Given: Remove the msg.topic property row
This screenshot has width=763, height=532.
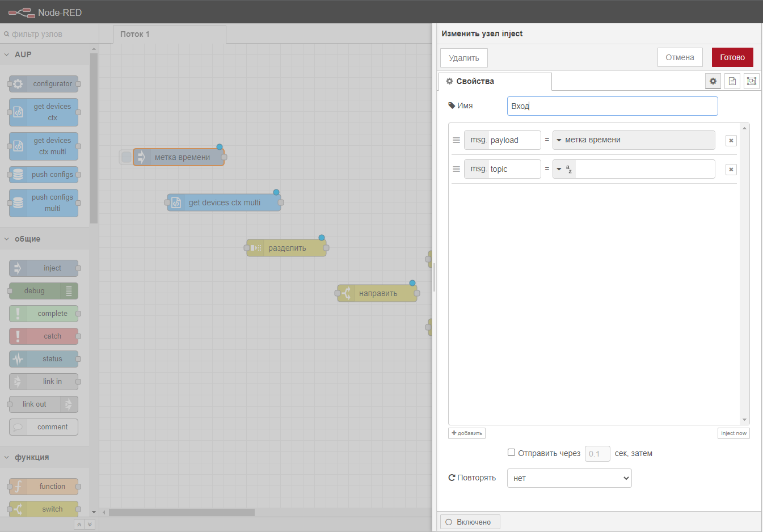Looking at the screenshot, I should click(x=731, y=170).
